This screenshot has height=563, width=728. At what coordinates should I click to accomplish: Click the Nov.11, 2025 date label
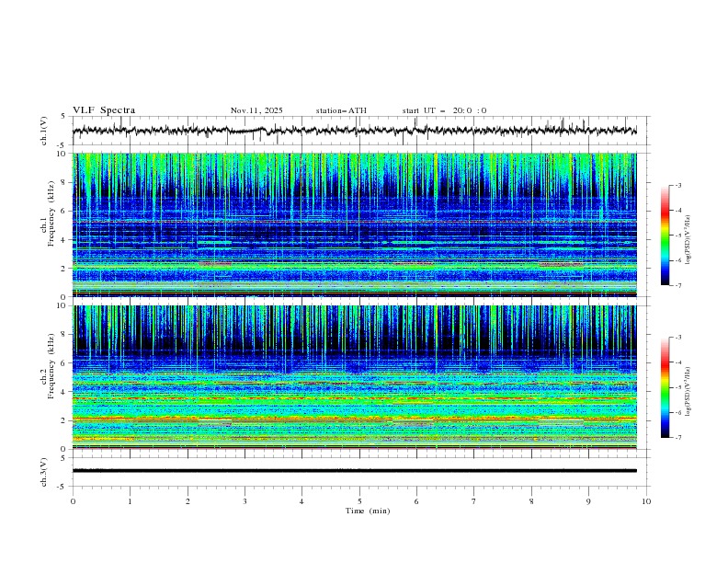(256, 110)
